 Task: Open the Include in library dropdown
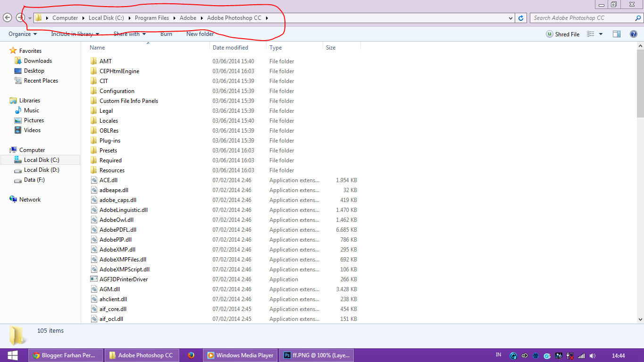pyautogui.click(x=75, y=34)
